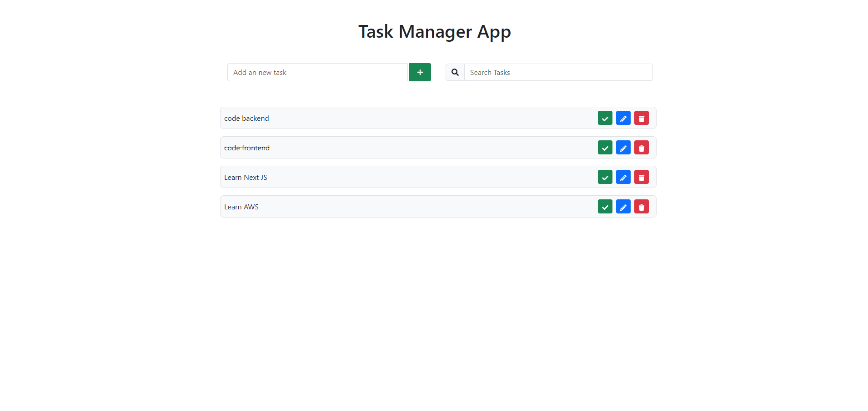Edit the 'Learn Next JS' task

point(623,177)
